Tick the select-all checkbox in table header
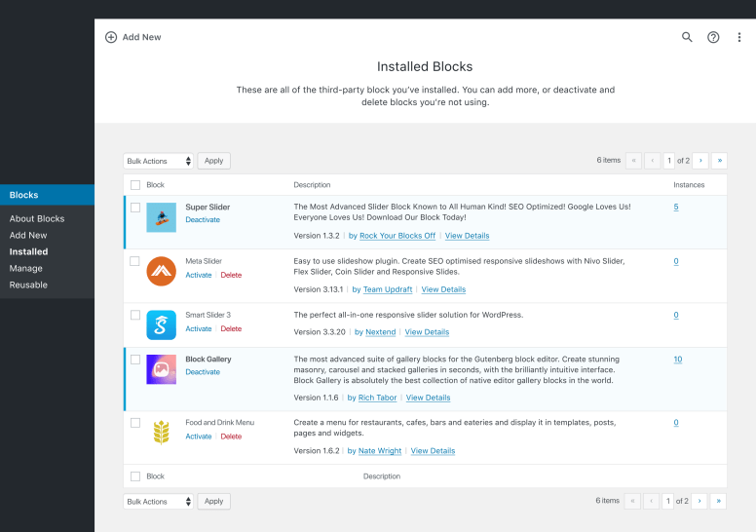 pos(135,185)
